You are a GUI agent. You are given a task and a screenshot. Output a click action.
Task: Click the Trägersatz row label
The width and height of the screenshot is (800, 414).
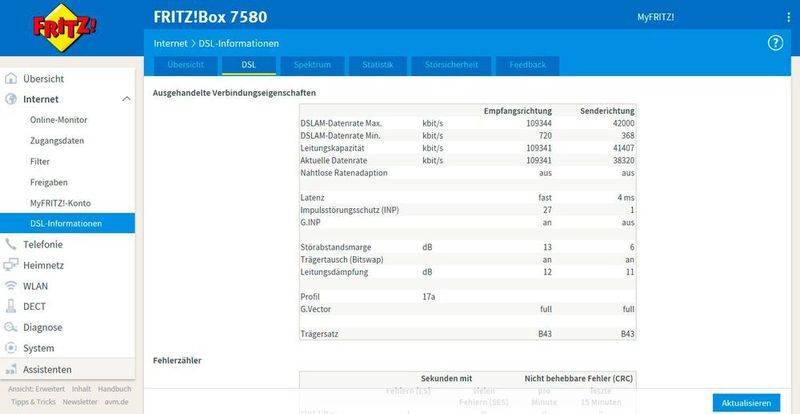[x=320, y=334]
